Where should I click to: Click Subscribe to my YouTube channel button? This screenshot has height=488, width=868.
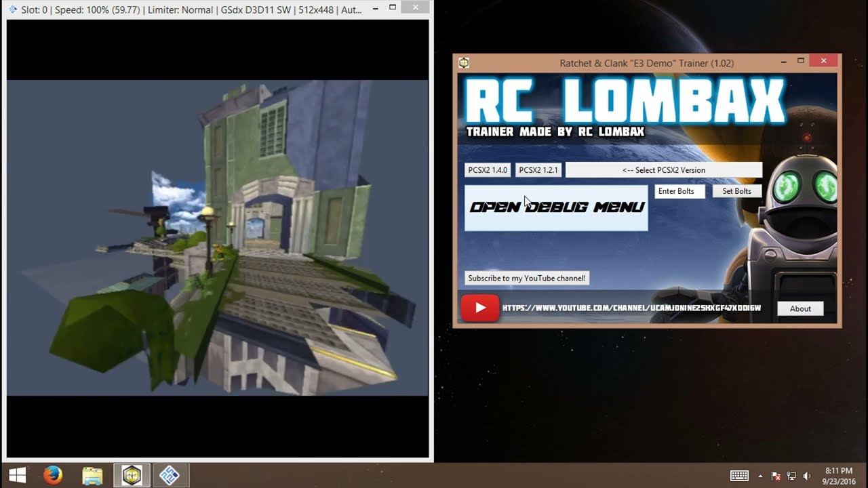pyautogui.click(x=527, y=278)
